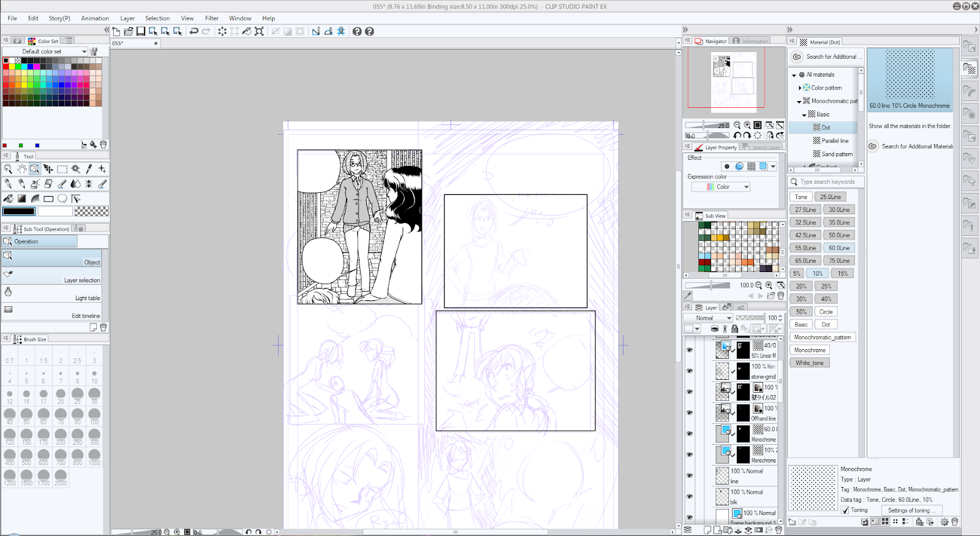Open the layer palette color dropdown

[692, 329]
